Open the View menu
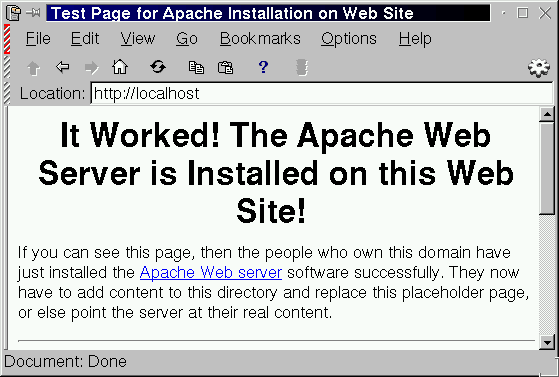Screen dimensions: 559x377 pyautogui.click(x=138, y=39)
